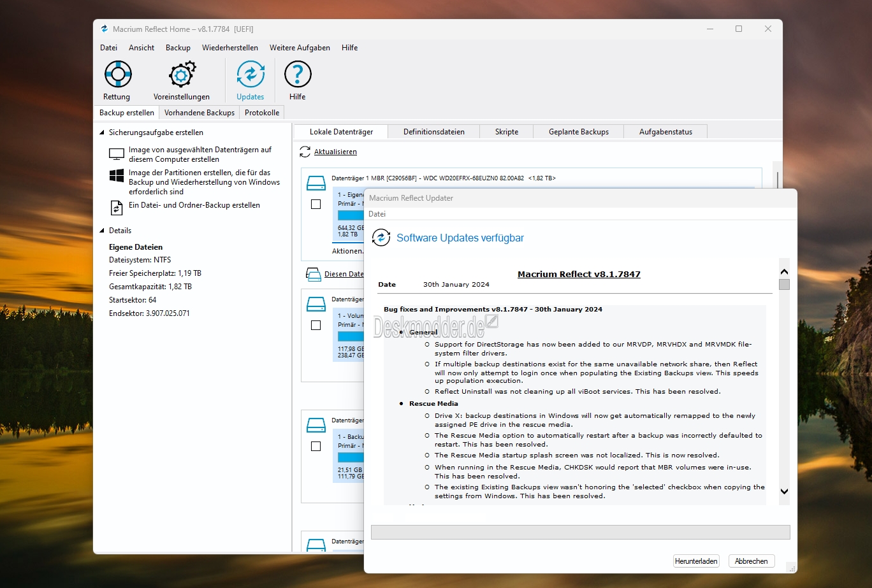
Task: Open the Ansicht menu
Action: (x=142, y=48)
